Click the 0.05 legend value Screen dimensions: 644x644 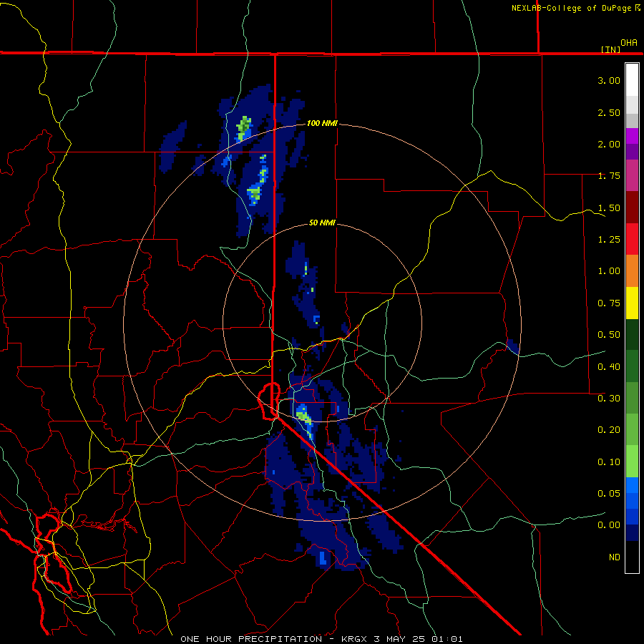click(609, 493)
